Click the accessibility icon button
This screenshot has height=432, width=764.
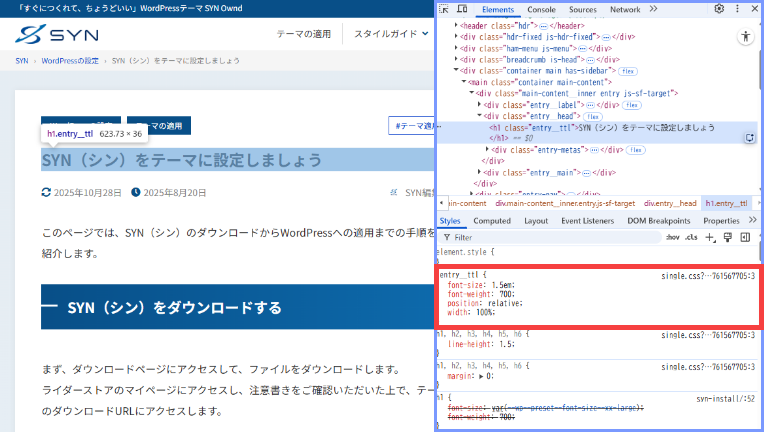[x=746, y=36]
